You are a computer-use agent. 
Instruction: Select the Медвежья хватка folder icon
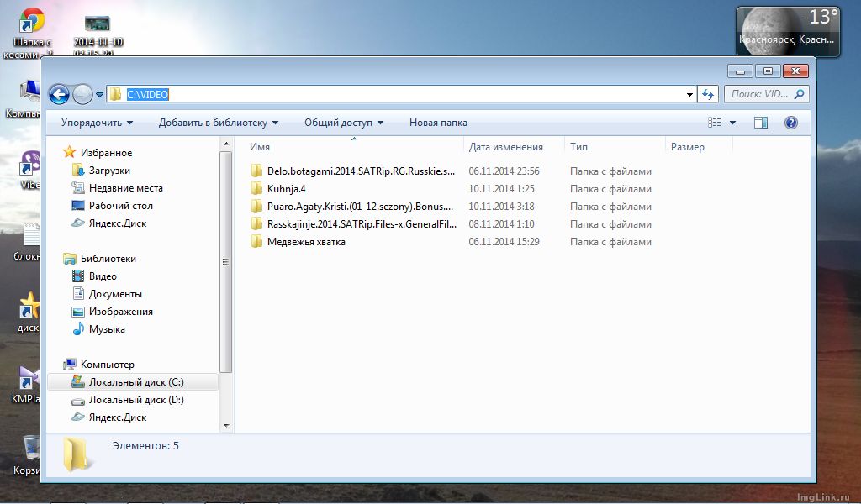point(256,241)
